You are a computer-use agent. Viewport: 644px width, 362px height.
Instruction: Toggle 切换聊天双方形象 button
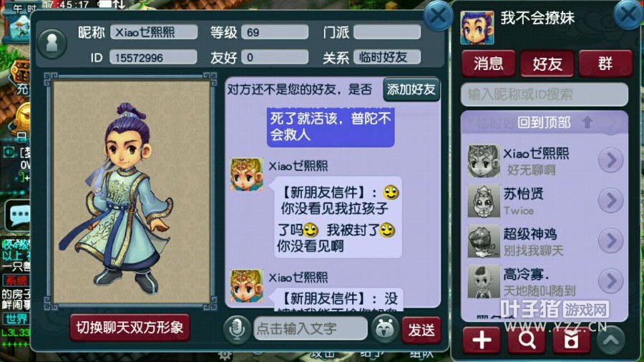pyautogui.click(x=130, y=328)
